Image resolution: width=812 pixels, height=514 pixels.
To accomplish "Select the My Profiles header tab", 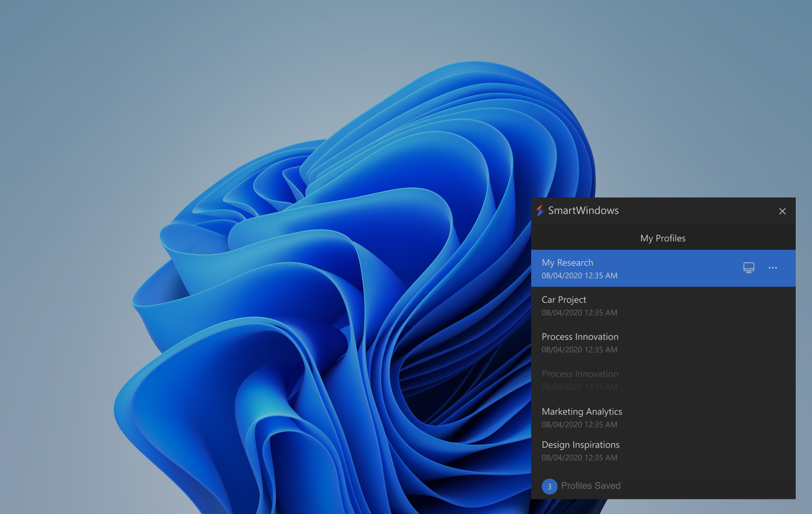I will point(662,238).
